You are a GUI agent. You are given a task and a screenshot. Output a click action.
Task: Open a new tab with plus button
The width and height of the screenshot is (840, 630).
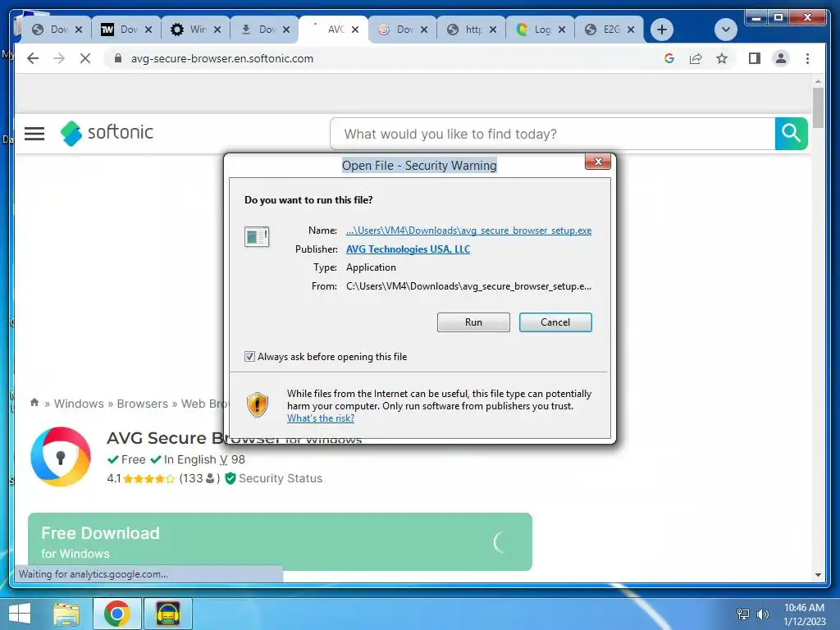662,30
